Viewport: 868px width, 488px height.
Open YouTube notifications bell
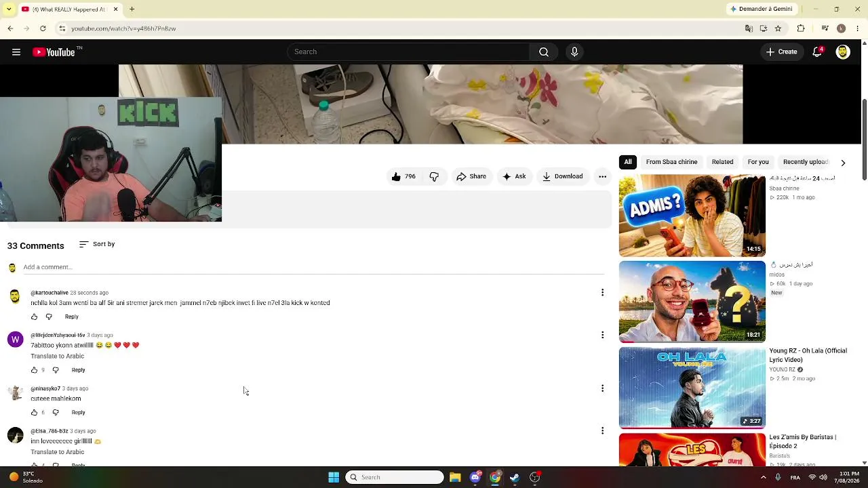(817, 52)
